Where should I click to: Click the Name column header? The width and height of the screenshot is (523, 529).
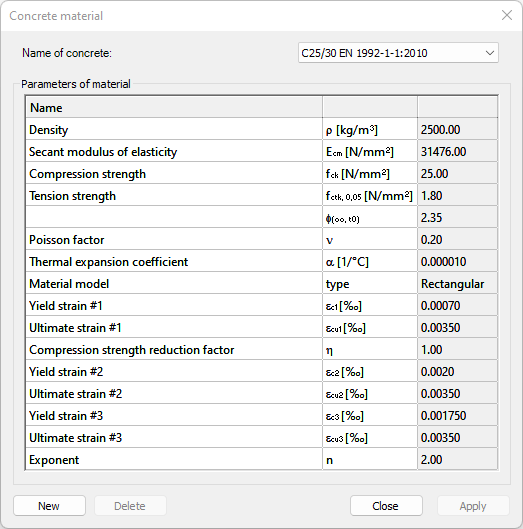pos(174,107)
